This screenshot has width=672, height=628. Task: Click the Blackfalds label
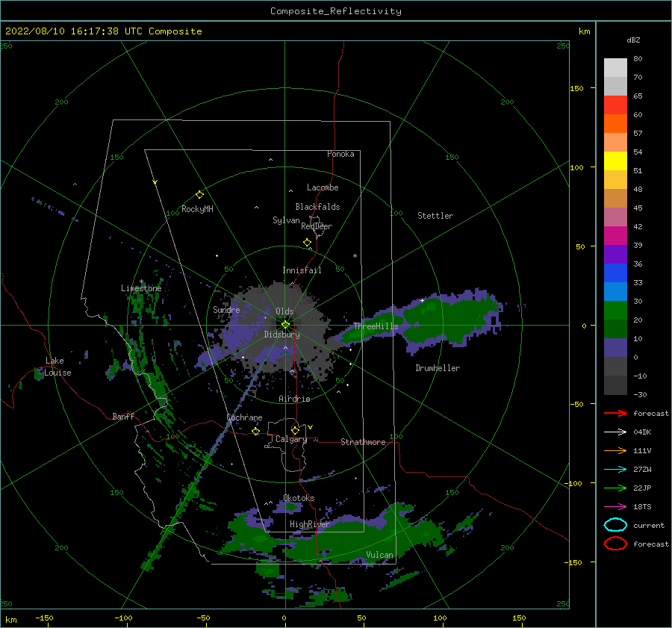[x=317, y=207]
